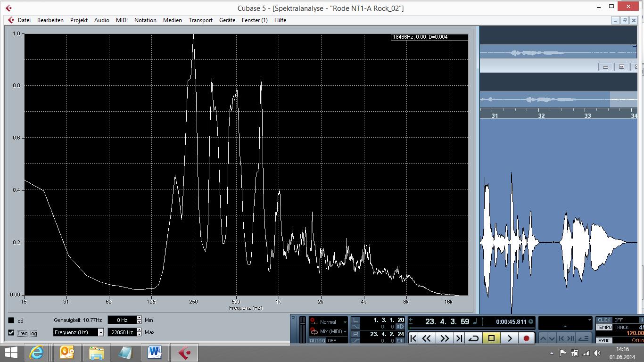
Task: Click the tempo value 120.00
Action: (635, 333)
